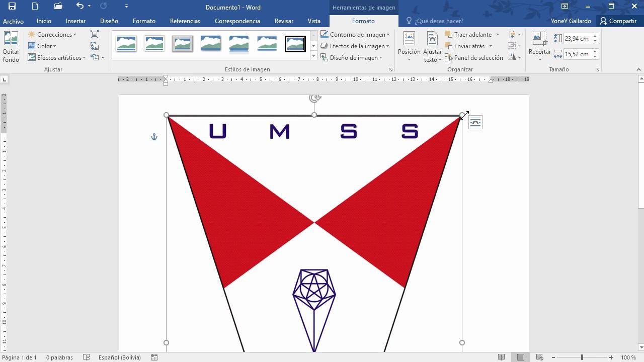
Task: Open the Tamaño dialog launcher
Action: [597, 70]
